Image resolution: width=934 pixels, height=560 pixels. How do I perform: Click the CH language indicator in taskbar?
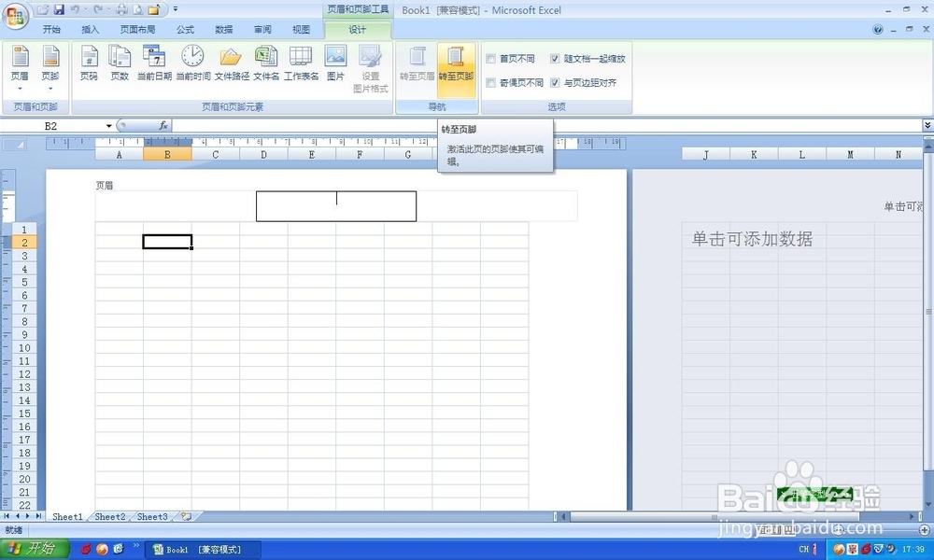click(x=803, y=549)
